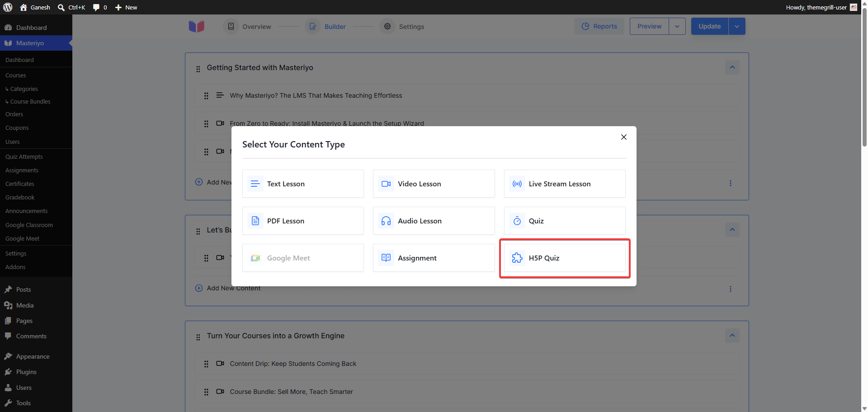Choose Video Lesson content type

pos(434,184)
